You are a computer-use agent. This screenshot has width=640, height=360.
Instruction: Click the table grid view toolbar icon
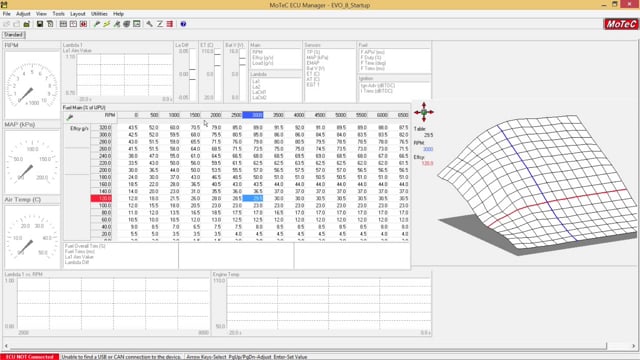pos(63,24)
